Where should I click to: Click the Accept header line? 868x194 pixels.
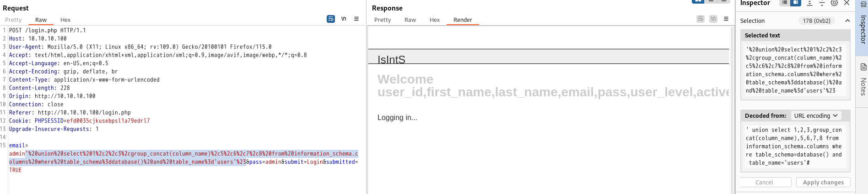[158, 55]
